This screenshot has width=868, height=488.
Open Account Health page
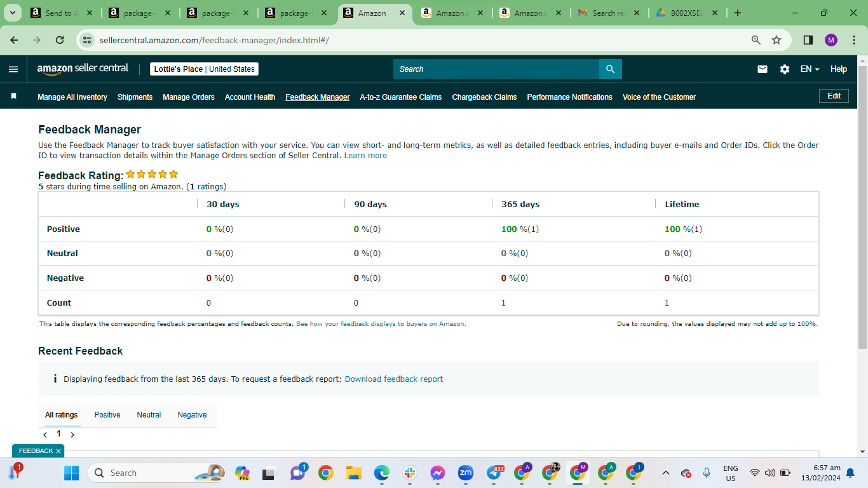point(250,97)
